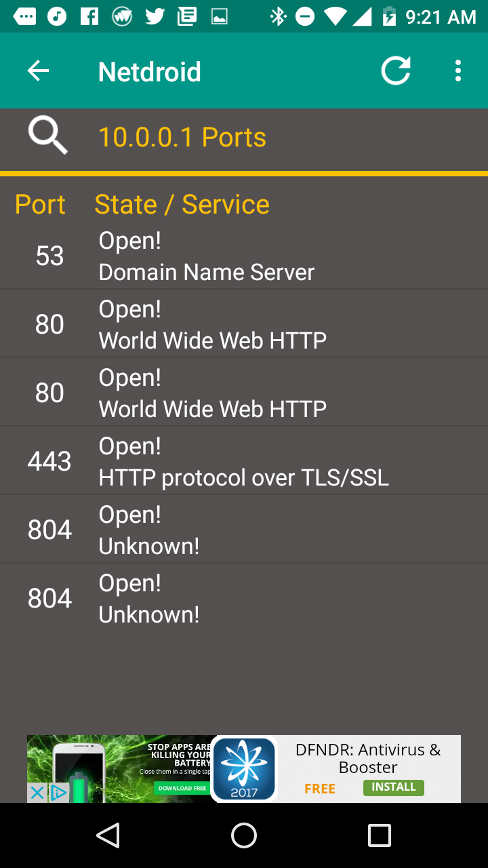Image resolution: width=488 pixels, height=868 pixels.
Task: Close the ad with the X icon
Action: [37, 792]
